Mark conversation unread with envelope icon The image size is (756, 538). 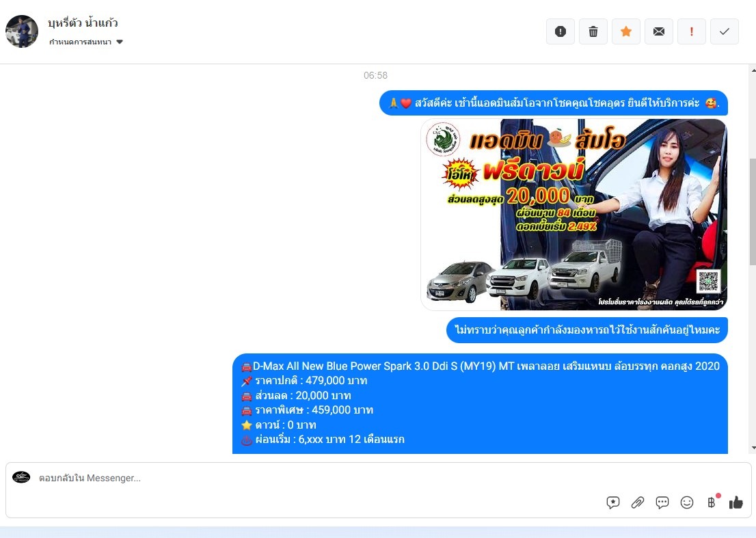point(659,32)
